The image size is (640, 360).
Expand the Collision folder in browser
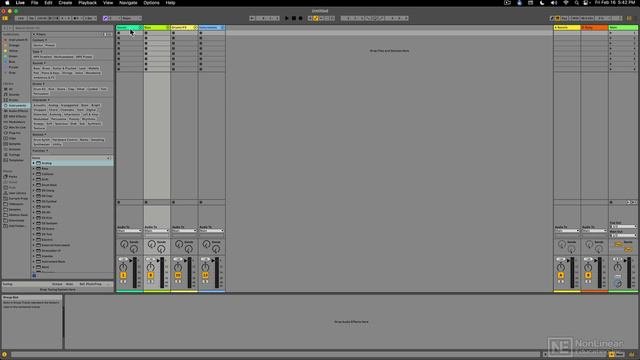point(34,174)
